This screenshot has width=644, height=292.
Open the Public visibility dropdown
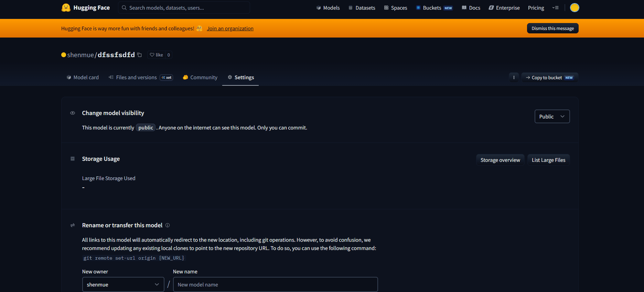[552, 116]
